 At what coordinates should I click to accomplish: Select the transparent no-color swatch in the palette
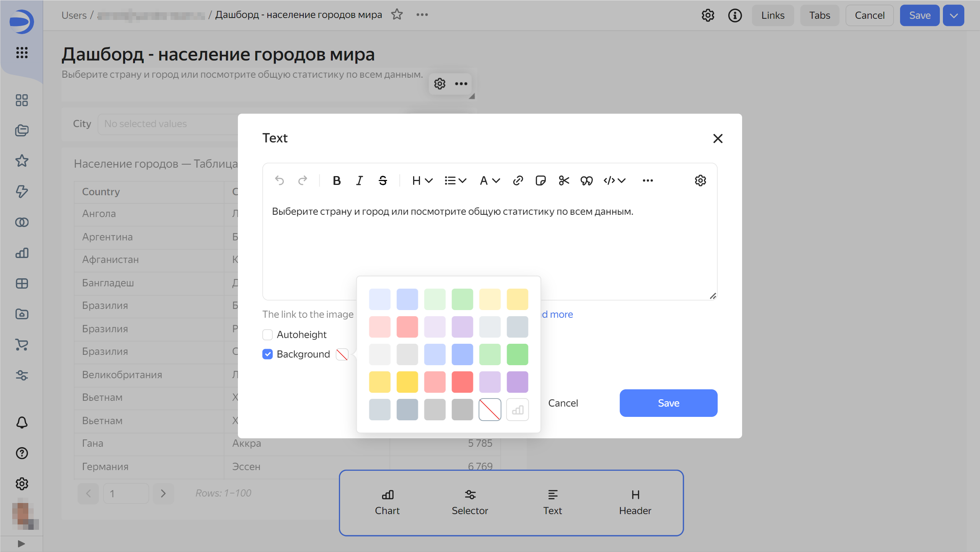click(x=490, y=409)
